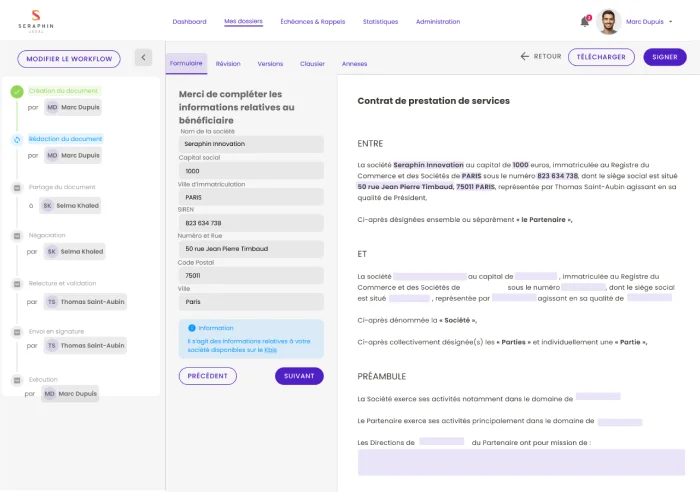
Task: Click green check icon of Création du document
Action: point(17,92)
